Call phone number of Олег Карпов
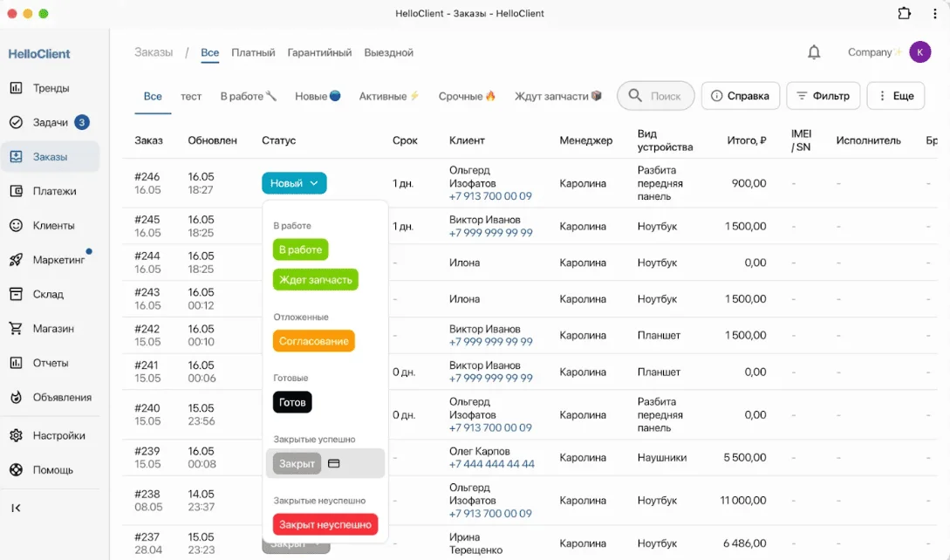This screenshot has width=950, height=560. click(491, 464)
